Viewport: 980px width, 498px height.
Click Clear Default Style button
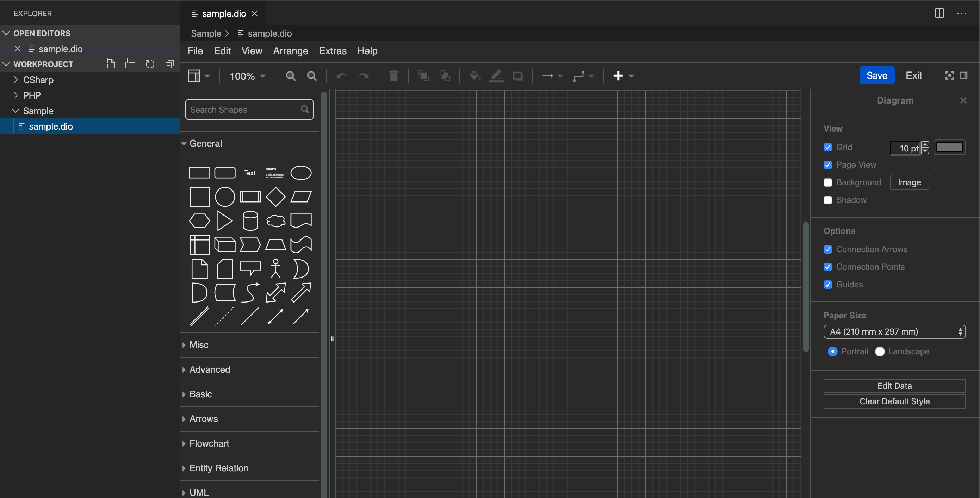(894, 401)
